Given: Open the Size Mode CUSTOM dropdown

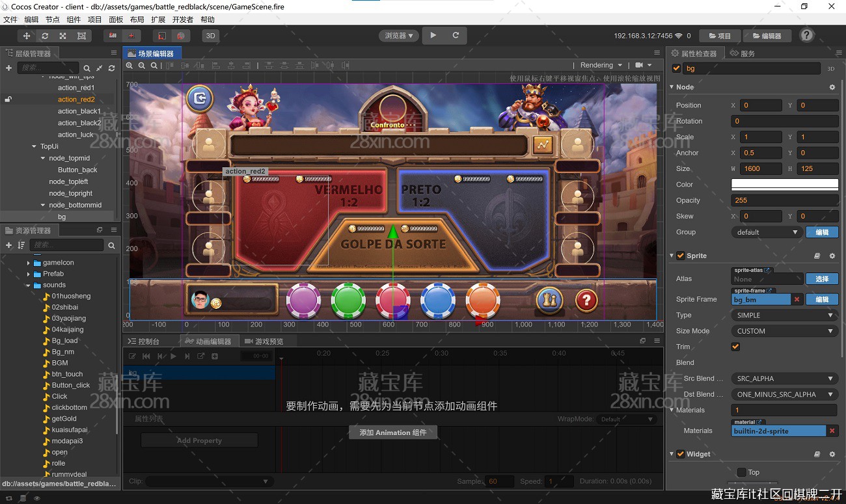Looking at the screenshot, I should tap(784, 331).
